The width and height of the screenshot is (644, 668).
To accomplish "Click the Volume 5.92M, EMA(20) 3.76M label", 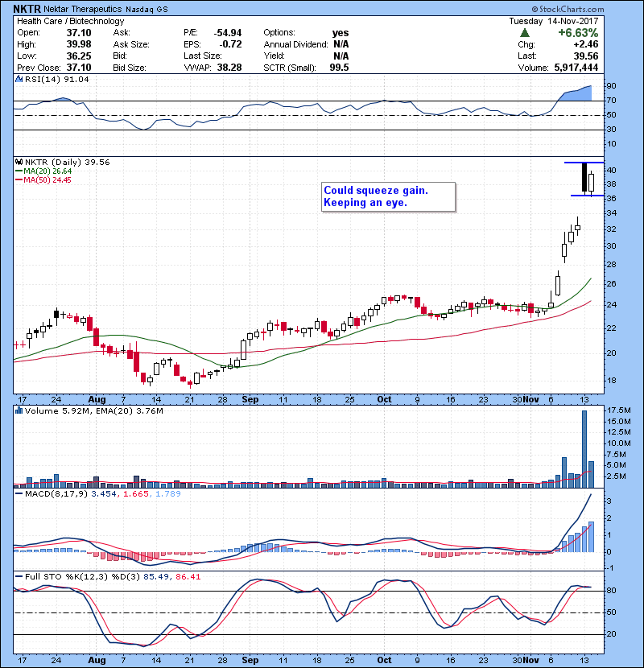I will 93,410.
